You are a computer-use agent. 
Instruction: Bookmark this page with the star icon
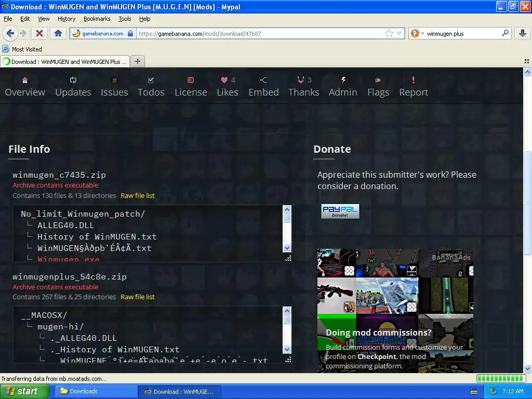coord(389,33)
